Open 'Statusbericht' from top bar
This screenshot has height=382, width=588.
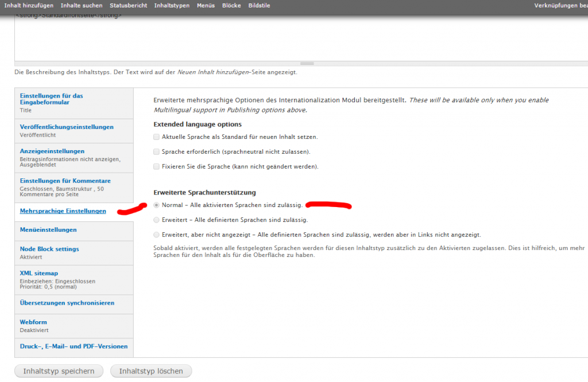(x=128, y=6)
